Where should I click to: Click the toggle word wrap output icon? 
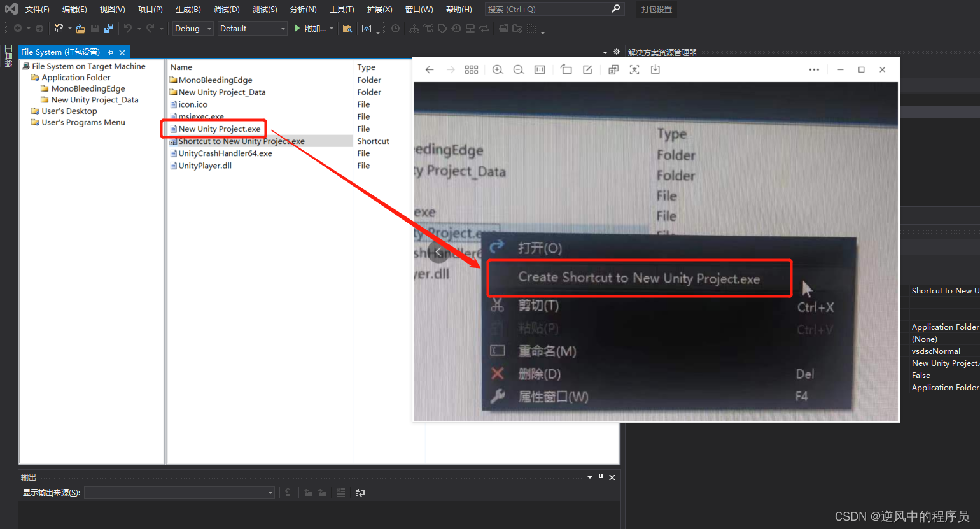[x=360, y=493]
